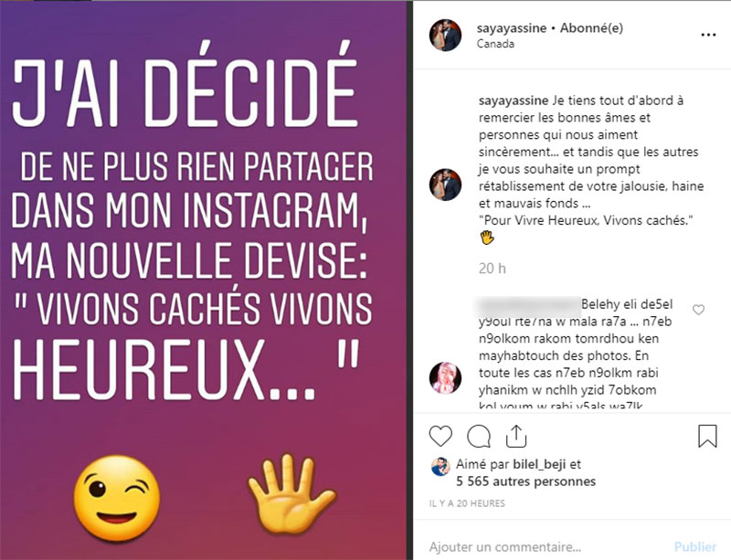Click the post image with winking emoji
The height and width of the screenshot is (560, 731).
(x=203, y=280)
